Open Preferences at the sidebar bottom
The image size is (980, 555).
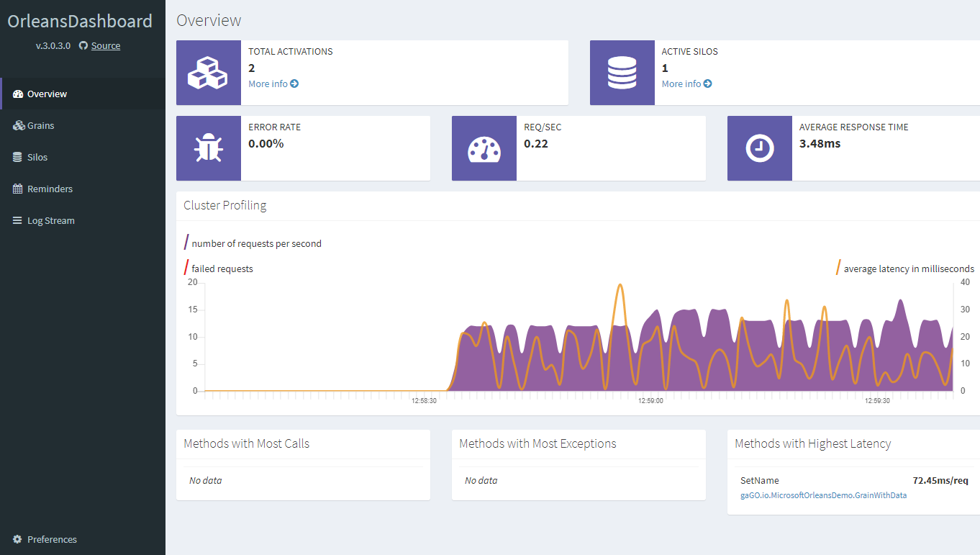(x=83, y=539)
